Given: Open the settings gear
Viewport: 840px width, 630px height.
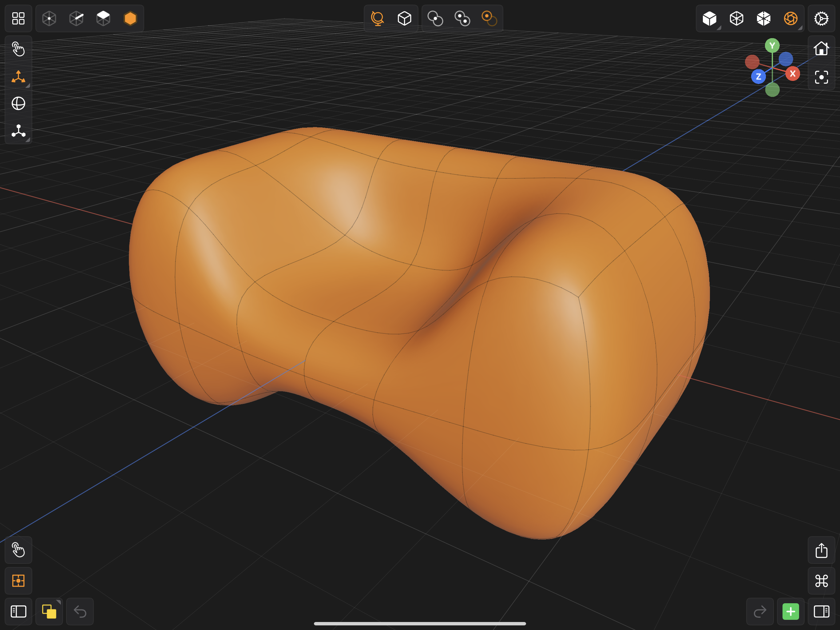Looking at the screenshot, I should coord(821,18).
